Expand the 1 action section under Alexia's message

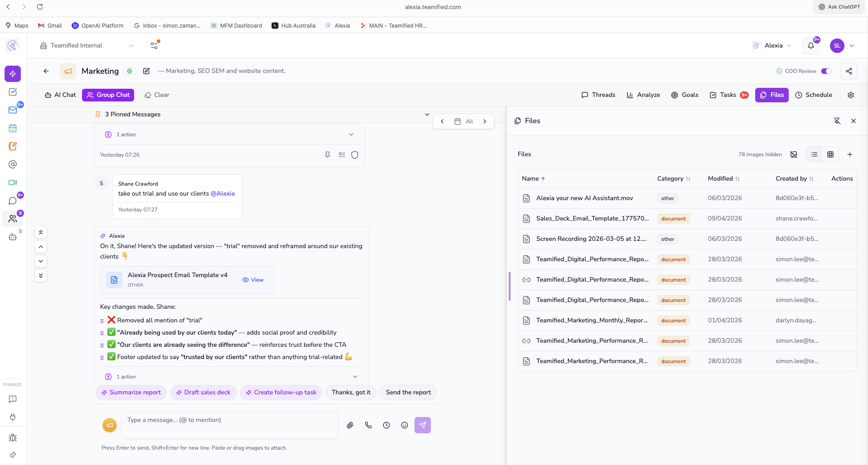click(355, 377)
